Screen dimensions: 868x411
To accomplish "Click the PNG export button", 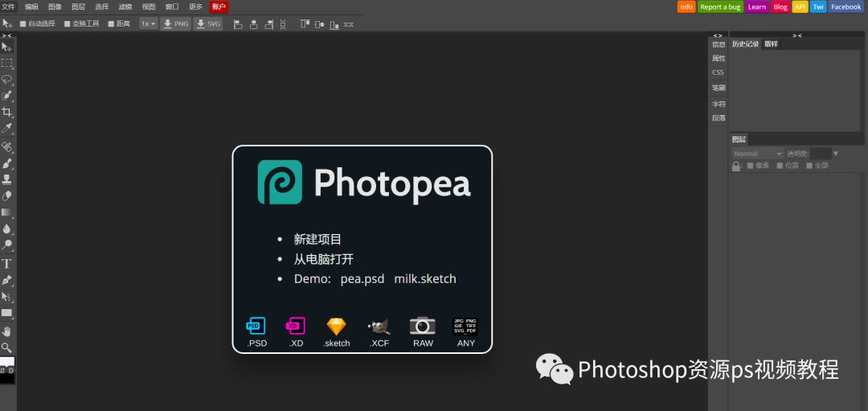I will (x=175, y=24).
